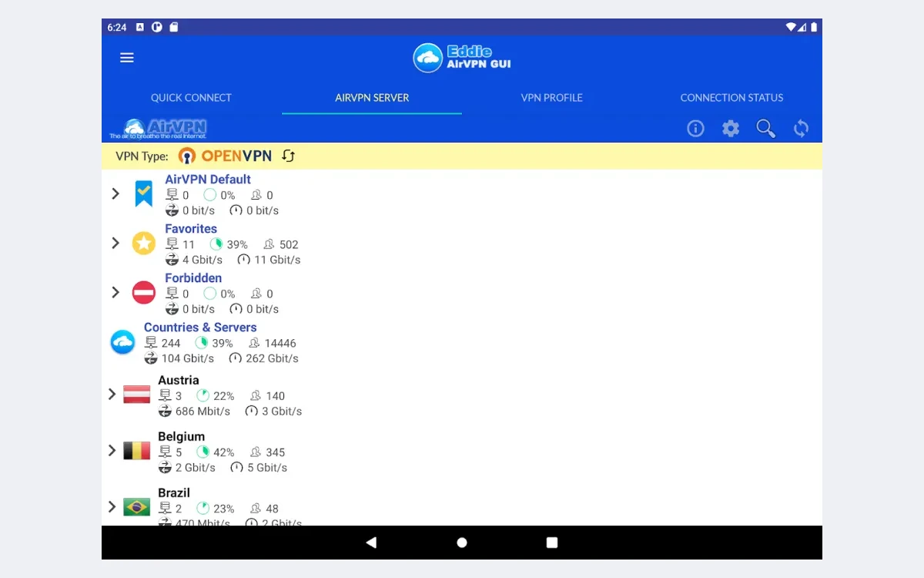Expand the AirVPN Default group

click(115, 193)
